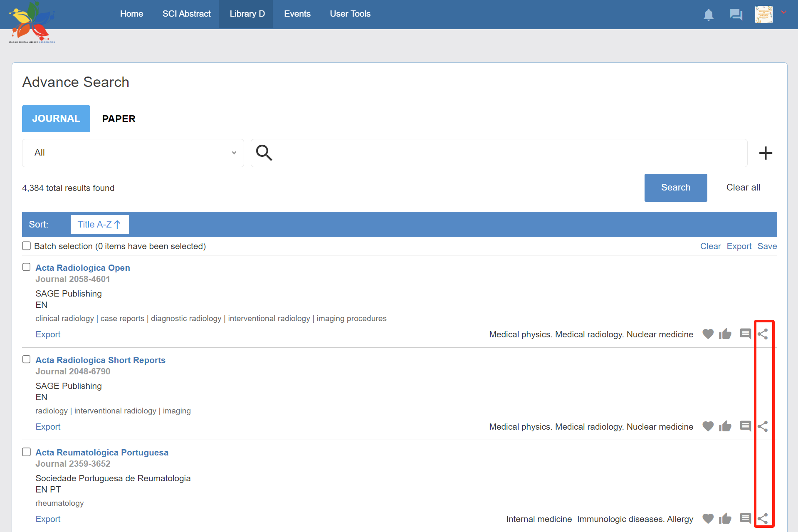Focus the search keyword input field
The height and width of the screenshot is (532, 798).
507,153
